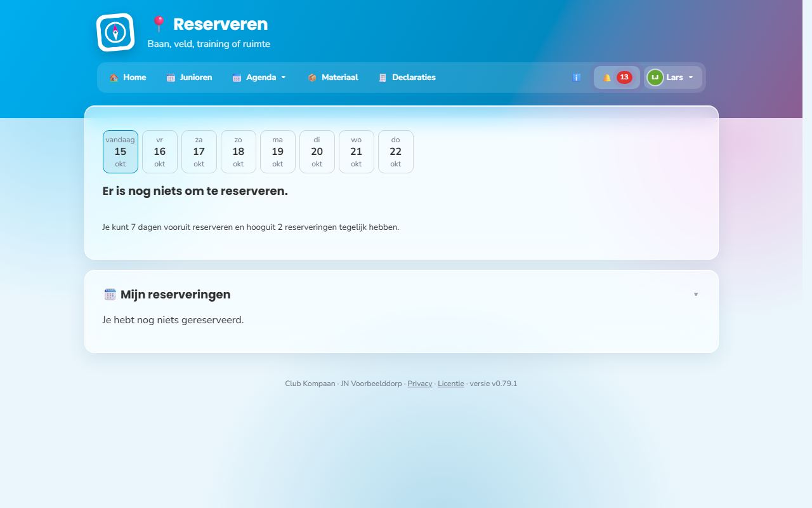Open the Materiaal section
812x508 pixels.
point(333,77)
